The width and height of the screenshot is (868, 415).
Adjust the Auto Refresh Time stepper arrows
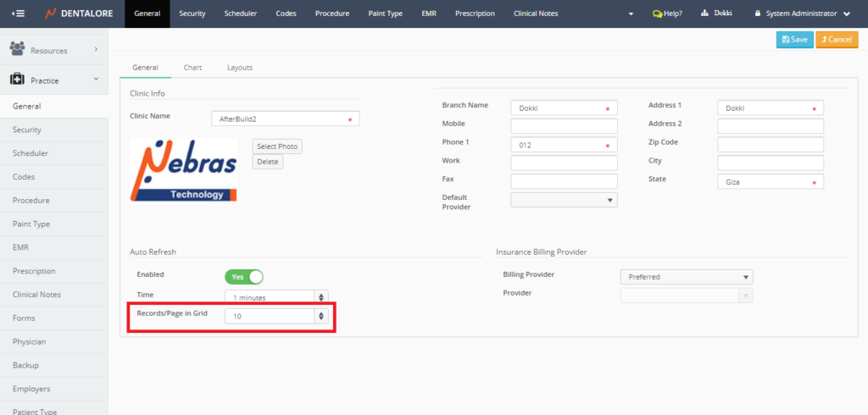pyautogui.click(x=320, y=297)
